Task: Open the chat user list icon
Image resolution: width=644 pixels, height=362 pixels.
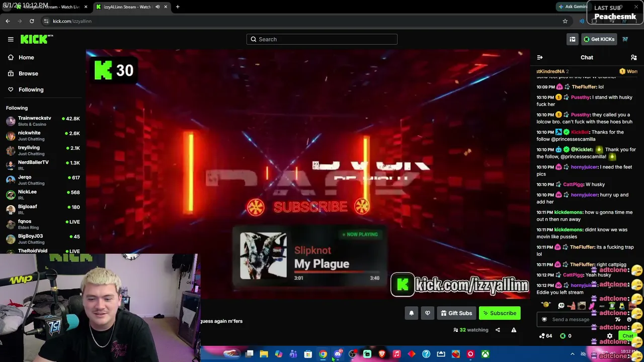Action: click(x=634, y=57)
